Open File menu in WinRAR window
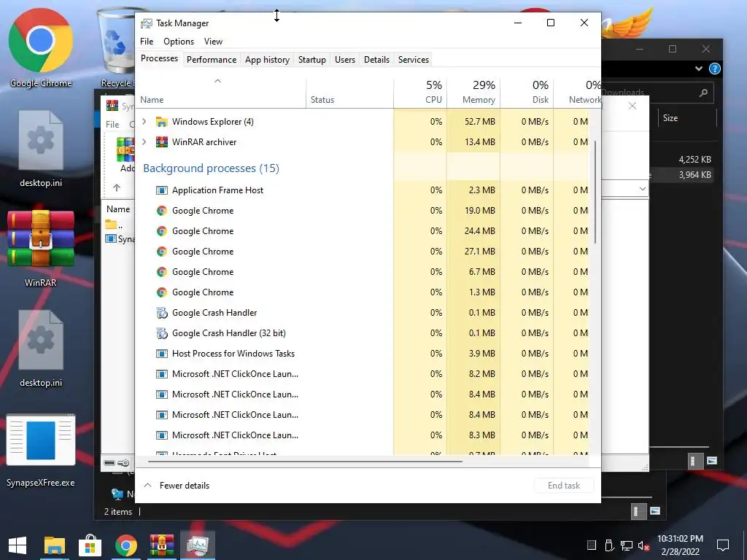 pos(112,124)
